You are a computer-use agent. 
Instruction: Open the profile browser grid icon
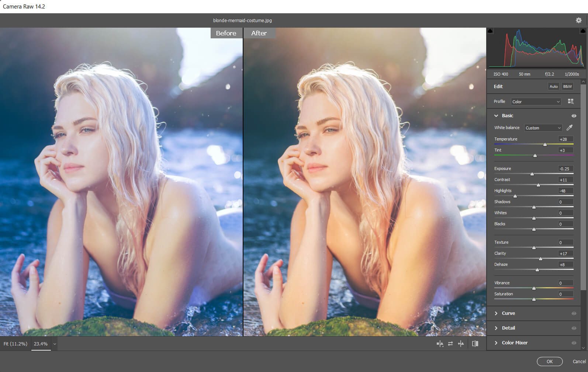point(571,101)
